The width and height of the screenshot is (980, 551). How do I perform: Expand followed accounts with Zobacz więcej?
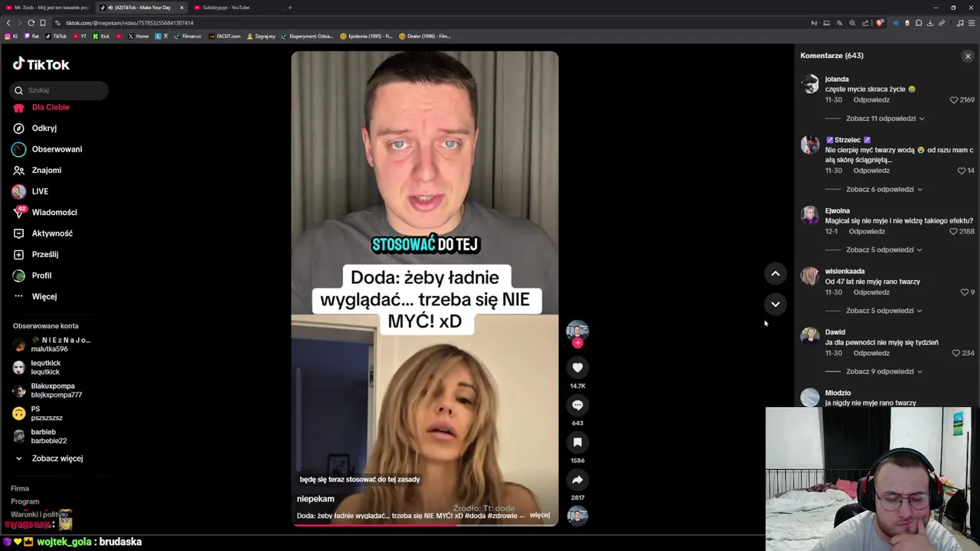click(50, 458)
